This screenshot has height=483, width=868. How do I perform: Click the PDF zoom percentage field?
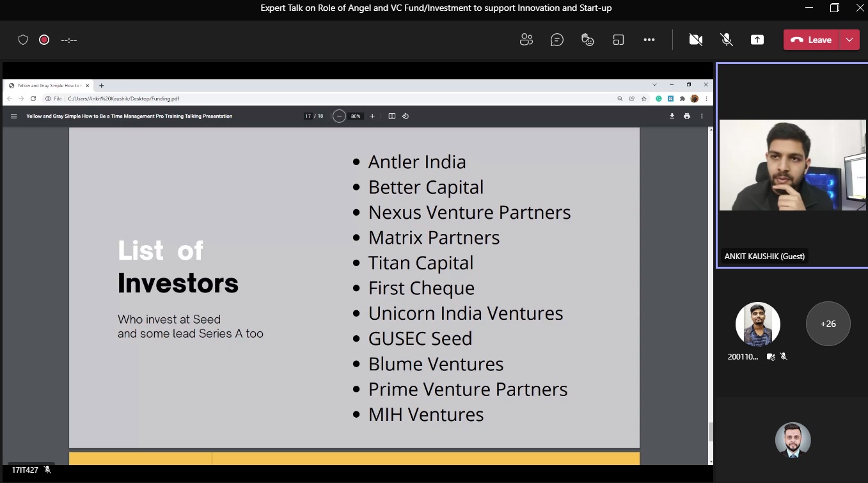[356, 116]
